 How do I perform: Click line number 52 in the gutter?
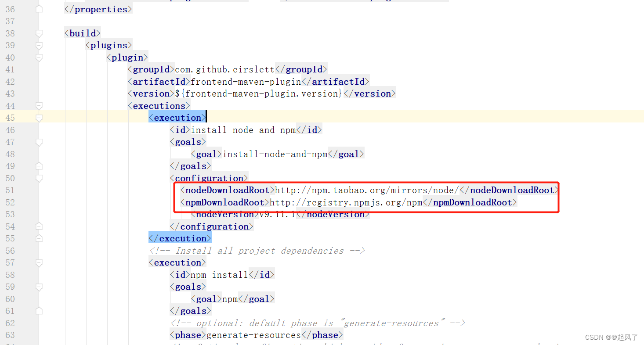click(10, 202)
